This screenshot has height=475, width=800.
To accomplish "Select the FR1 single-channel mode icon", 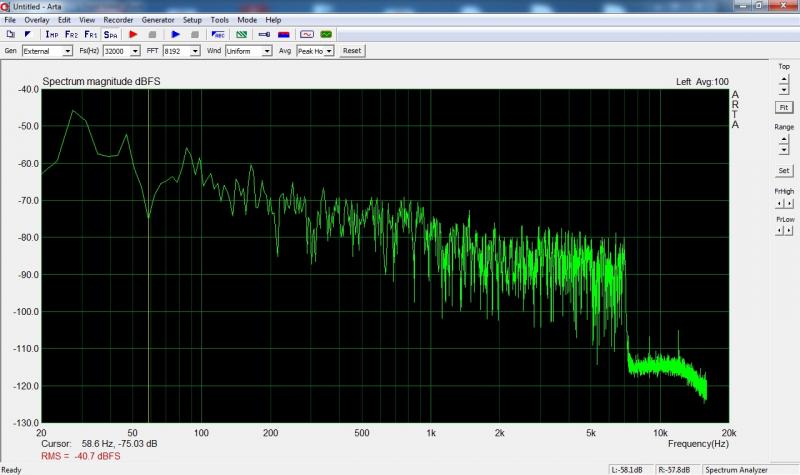I will [90, 34].
